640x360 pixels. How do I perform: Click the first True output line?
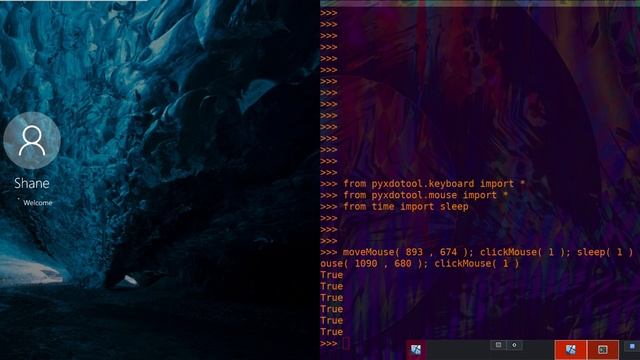tap(331, 275)
